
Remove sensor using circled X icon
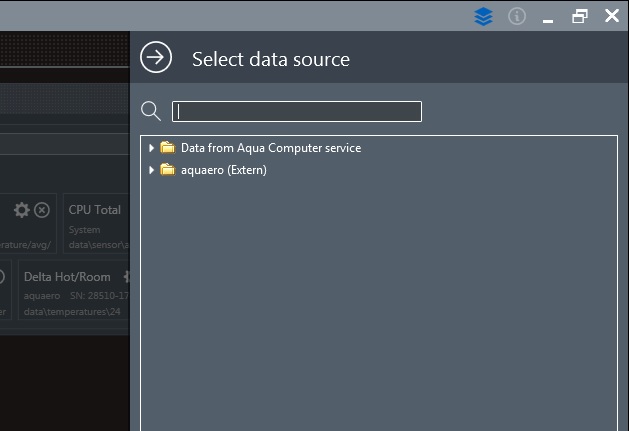tap(42, 210)
